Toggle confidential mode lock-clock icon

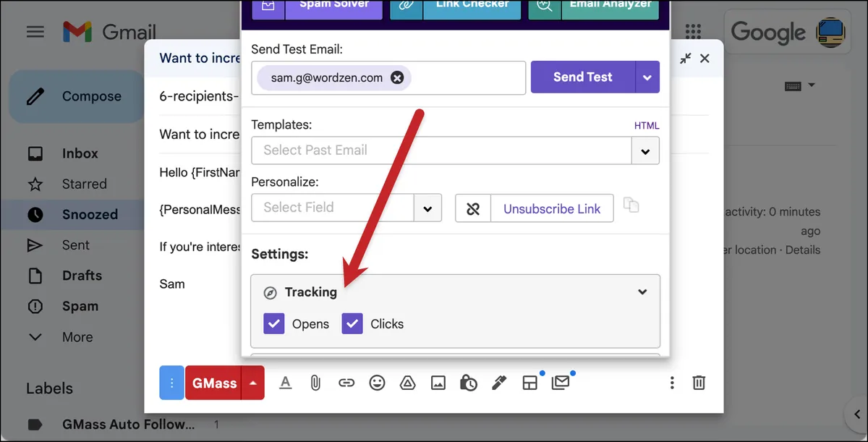[468, 383]
